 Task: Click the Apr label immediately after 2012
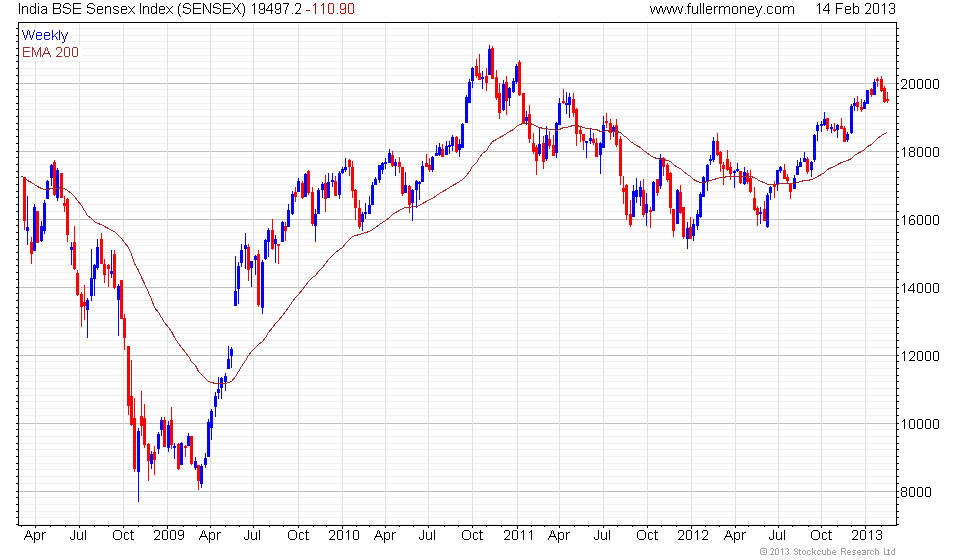(x=734, y=536)
